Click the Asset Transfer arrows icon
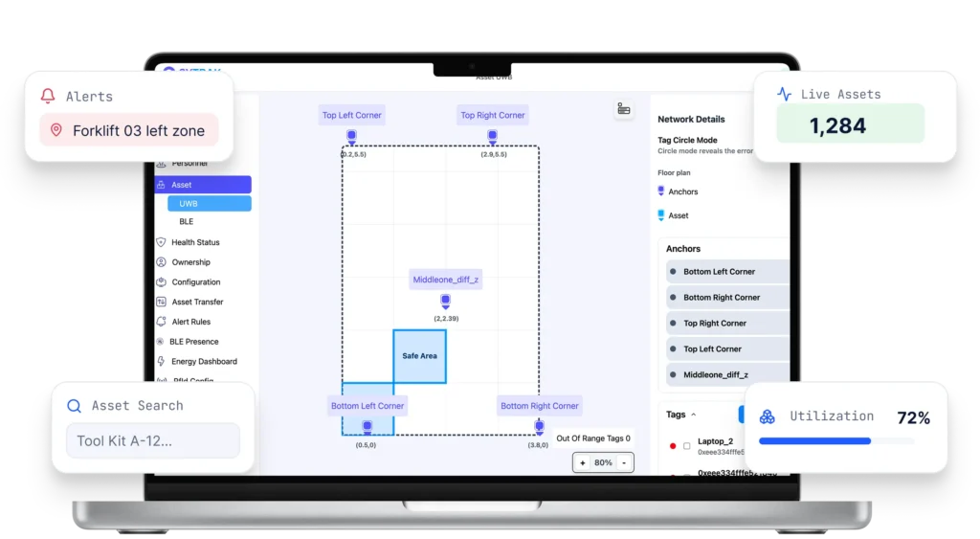Image resolution: width=980 pixels, height=539 pixels. [x=161, y=302]
